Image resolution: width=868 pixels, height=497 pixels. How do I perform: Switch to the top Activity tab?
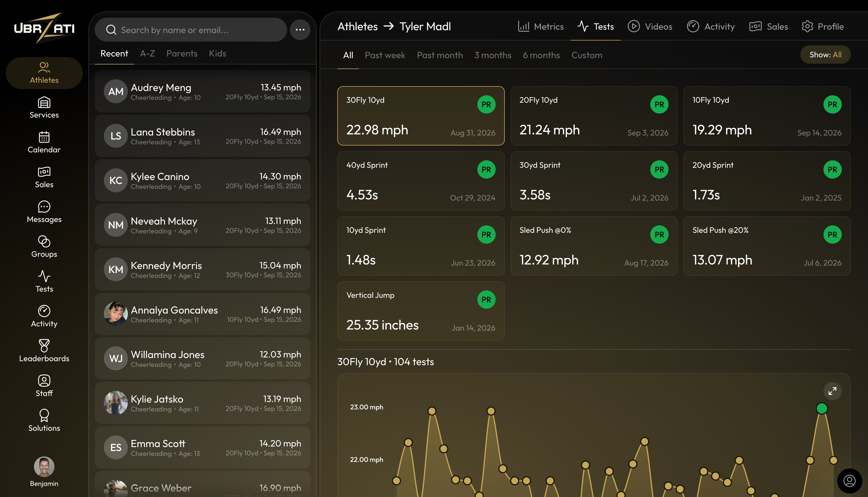711,26
